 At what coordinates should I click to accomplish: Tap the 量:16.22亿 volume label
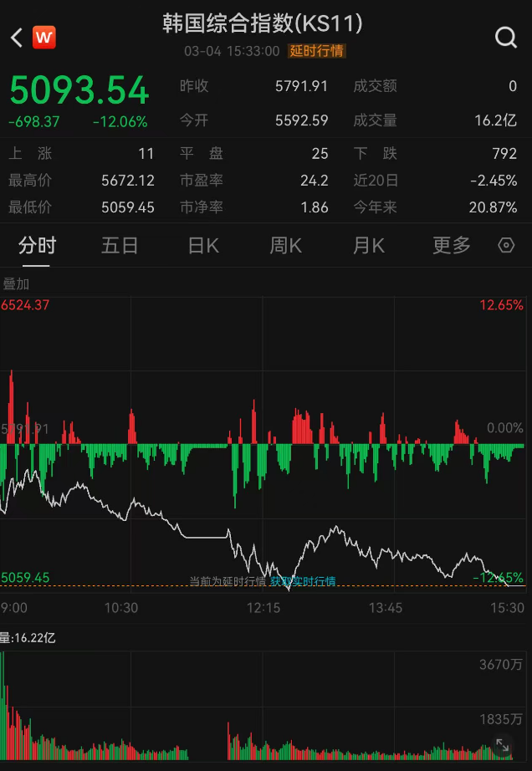tap(28, 638)
